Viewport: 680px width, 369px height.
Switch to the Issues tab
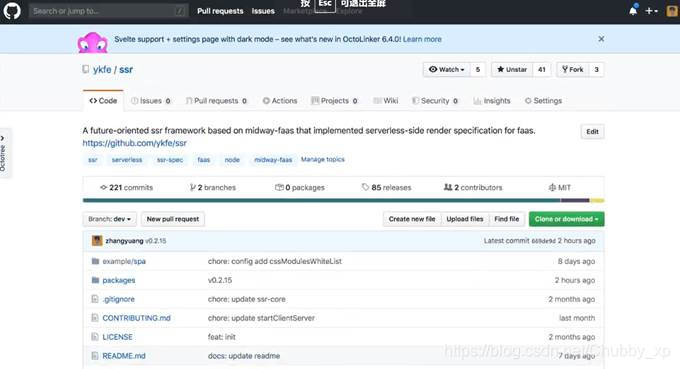(151, 101)
